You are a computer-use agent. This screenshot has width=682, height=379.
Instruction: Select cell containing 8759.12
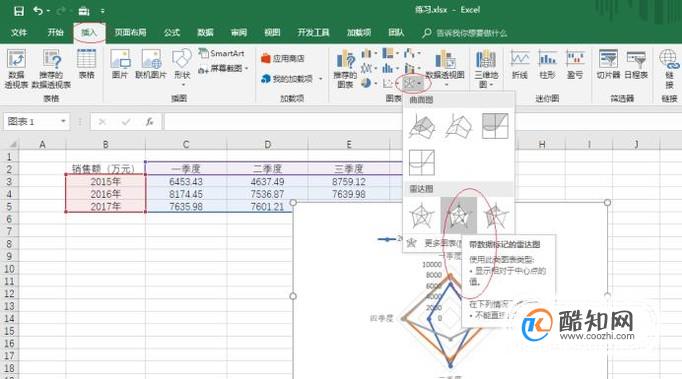tap(349, 181)
